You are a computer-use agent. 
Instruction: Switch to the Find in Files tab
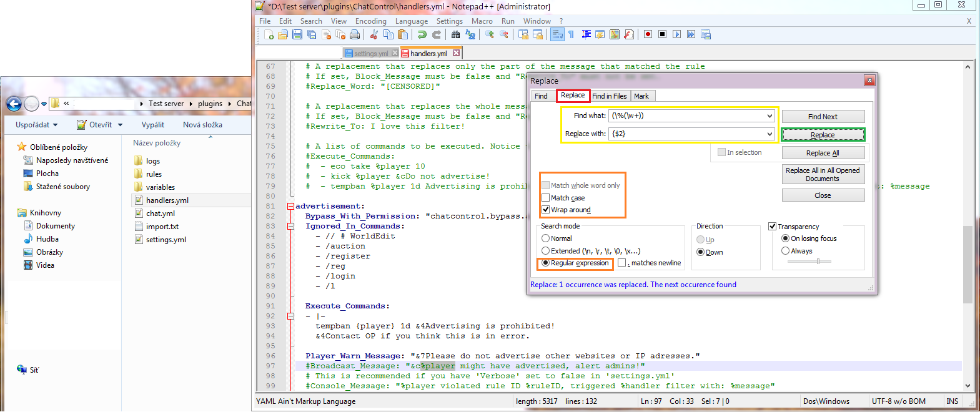pyautogui.click(x=609, y=96)
